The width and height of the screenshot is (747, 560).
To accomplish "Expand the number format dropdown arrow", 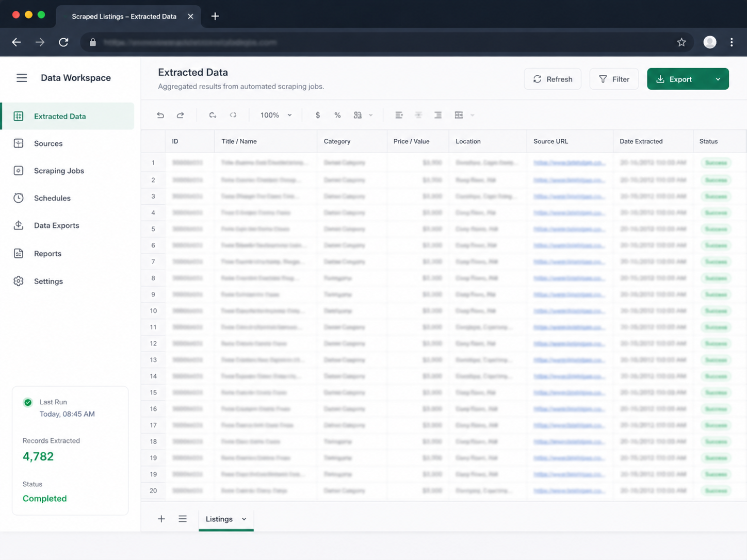I will coord(371,115).
